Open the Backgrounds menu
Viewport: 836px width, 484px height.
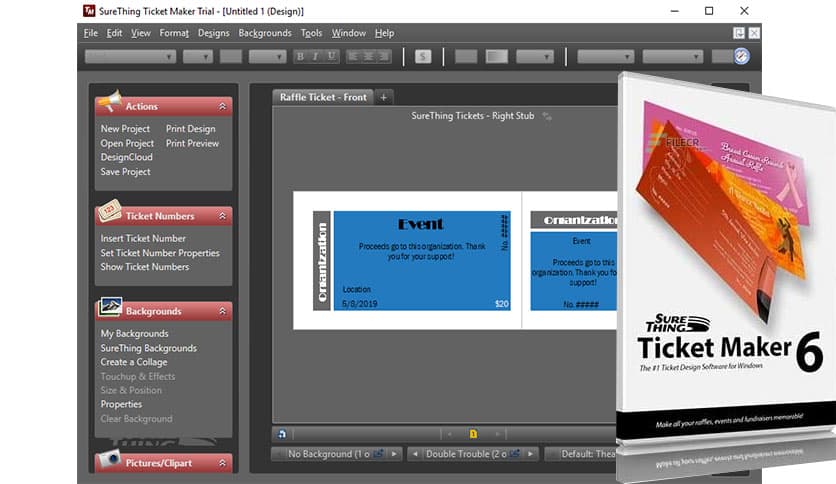265,33
